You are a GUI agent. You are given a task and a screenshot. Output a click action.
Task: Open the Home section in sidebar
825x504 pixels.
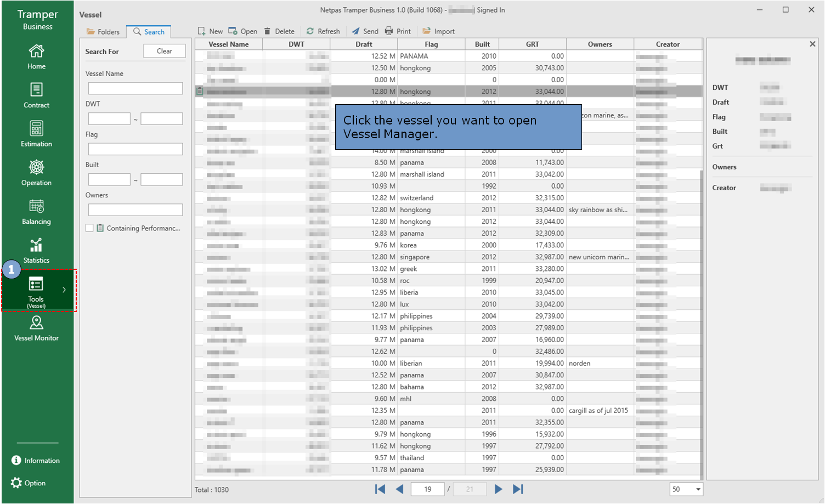(37, 57)
